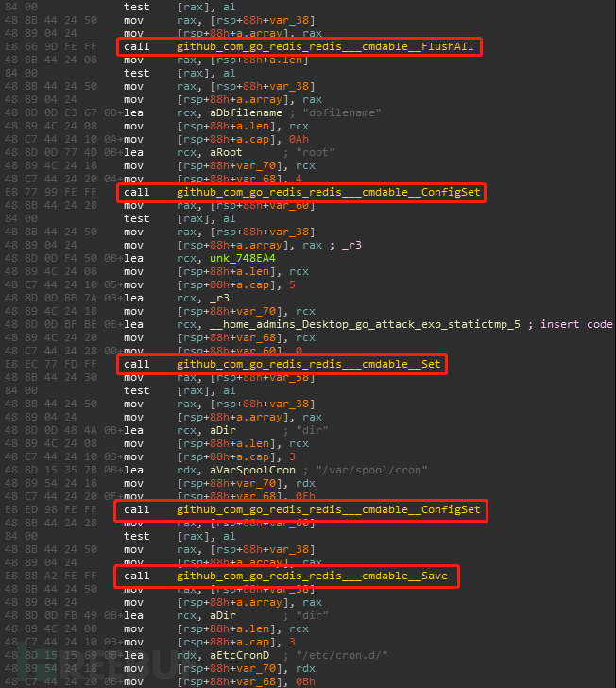Select the cmdable__Set call target
Screen dimensions: 616x688
tap(308, 364)
